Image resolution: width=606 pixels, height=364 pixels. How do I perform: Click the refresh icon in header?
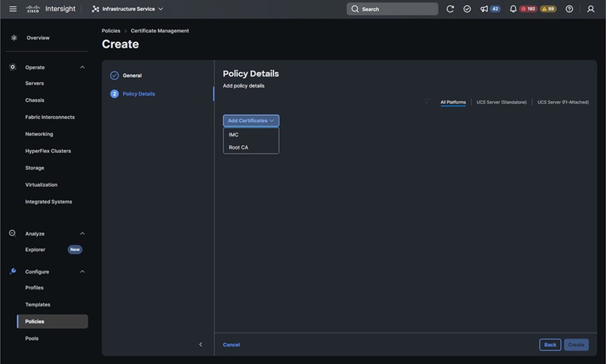coord(450,9)
